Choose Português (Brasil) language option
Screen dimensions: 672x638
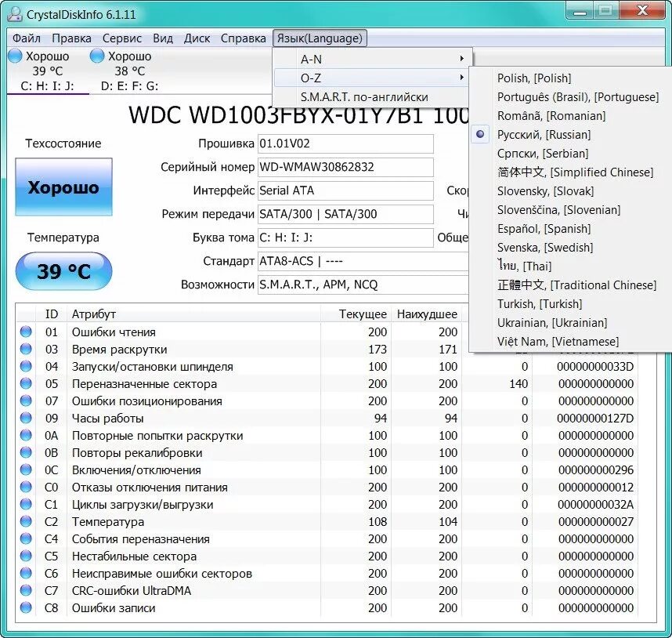click(x=570, y=97)
